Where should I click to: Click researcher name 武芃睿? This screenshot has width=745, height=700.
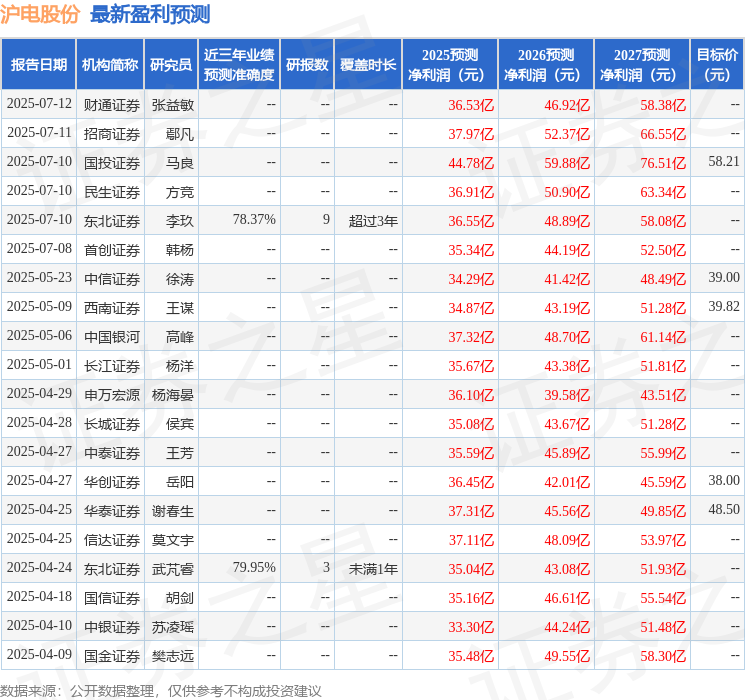[173, 569]
